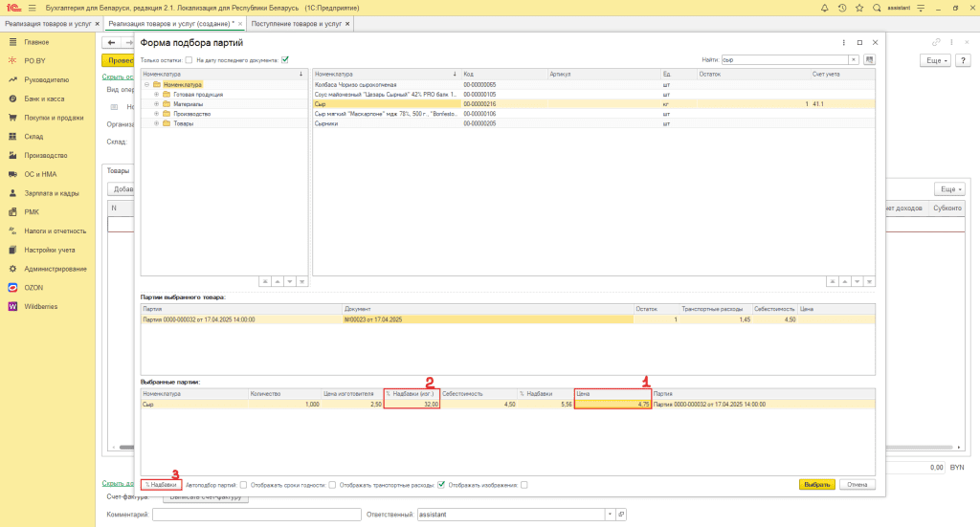Image resolution: width=980 pixels, height=527 pixels.
Task: Open help question mark button
Action: point(963,60)
